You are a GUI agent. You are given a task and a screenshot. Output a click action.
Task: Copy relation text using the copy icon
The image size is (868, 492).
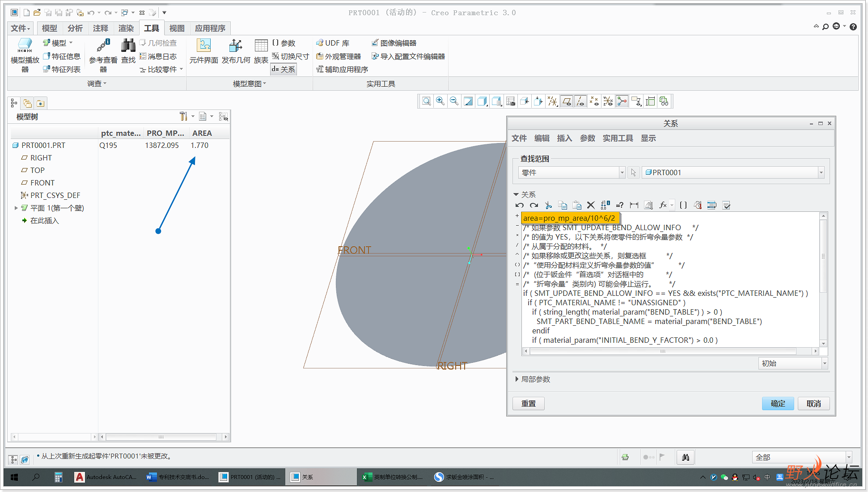pos(563,205)
